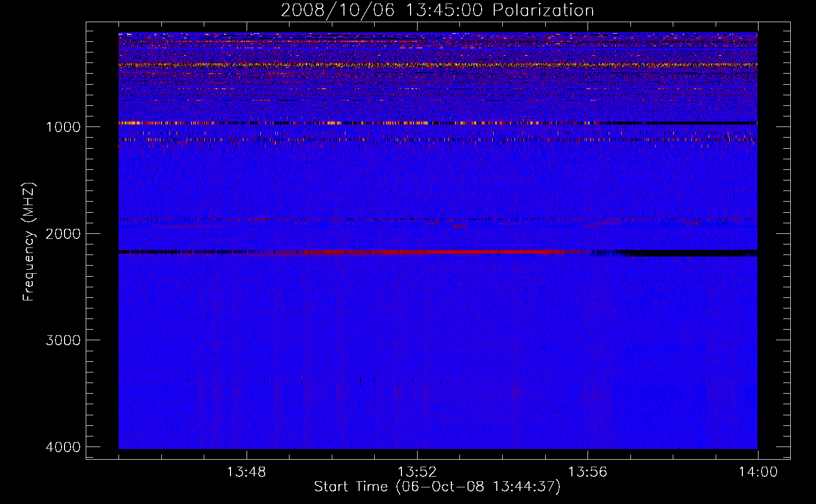816x504 pixels.
Task: Click the 3000 frequency axis label
Action: (63, 340)
